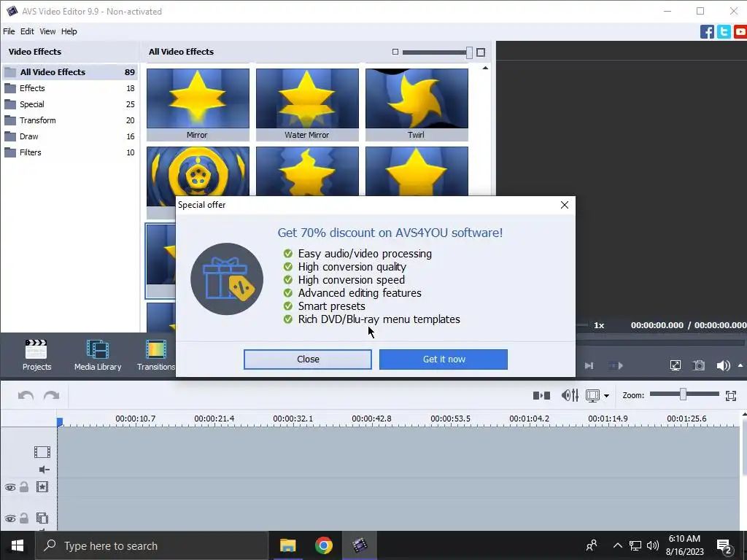The image size is (747, 560).
Task: Click the timeline playhead marker
Action: [60, 421]
